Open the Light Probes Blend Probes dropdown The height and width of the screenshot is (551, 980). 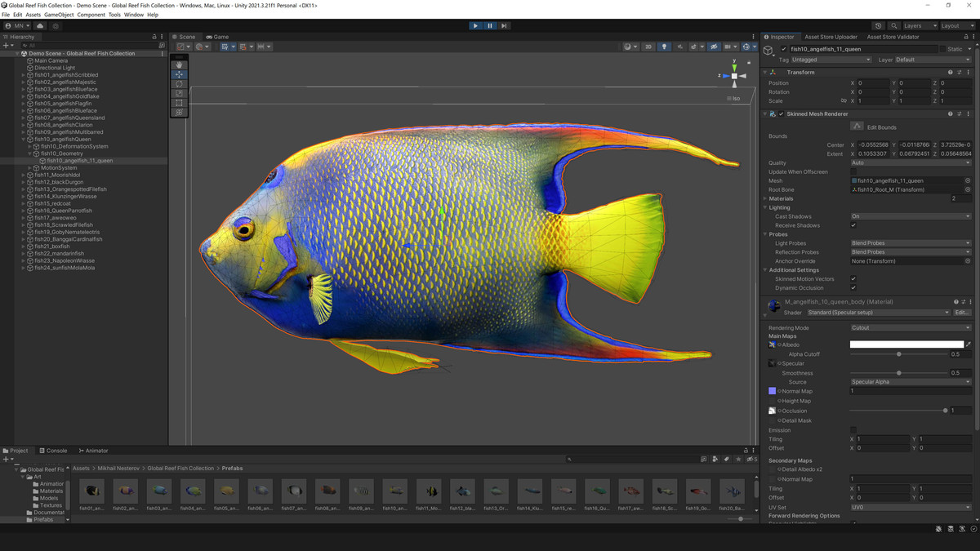pos(911,242)
